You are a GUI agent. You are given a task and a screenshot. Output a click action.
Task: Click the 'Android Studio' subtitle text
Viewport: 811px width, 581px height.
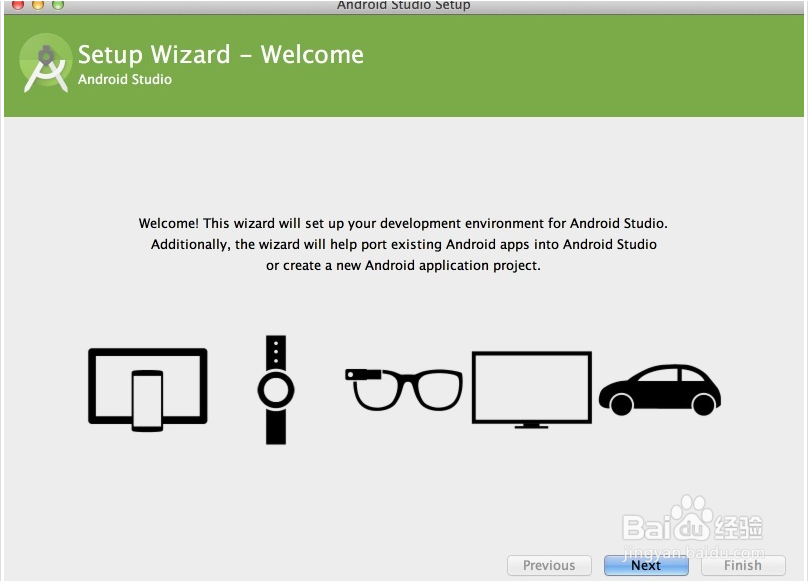pyautogui.click(x=125, y=79)
